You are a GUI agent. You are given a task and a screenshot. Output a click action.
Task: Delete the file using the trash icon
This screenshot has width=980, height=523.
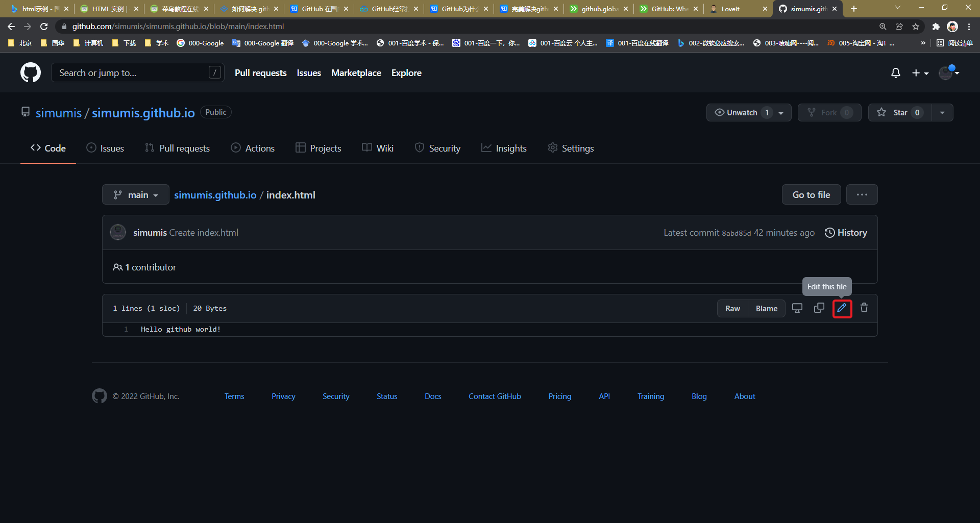(864, 308)
